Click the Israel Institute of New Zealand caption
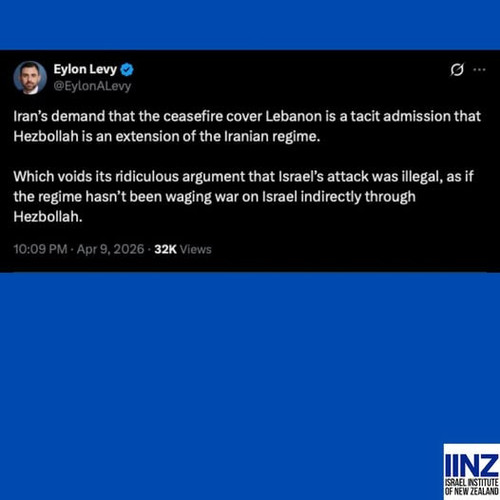 (471, 487)
